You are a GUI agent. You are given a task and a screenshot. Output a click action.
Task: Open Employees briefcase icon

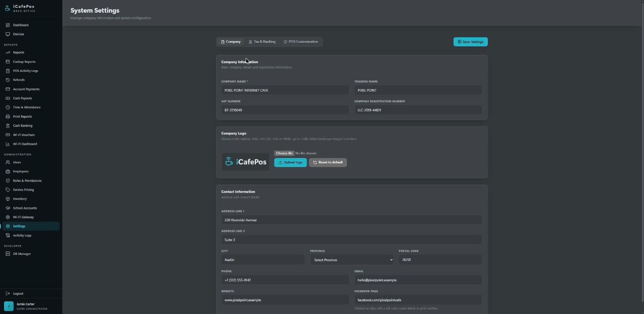coord(8,171)
